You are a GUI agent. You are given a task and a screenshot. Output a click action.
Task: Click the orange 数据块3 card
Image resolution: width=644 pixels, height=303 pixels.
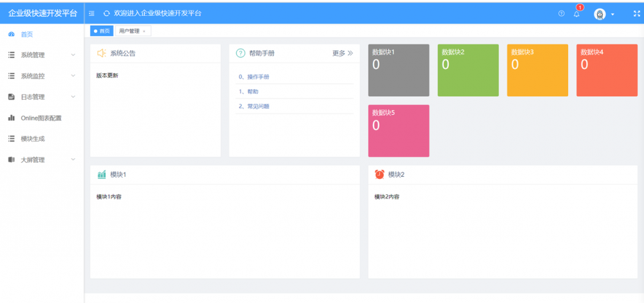point(538,70)
